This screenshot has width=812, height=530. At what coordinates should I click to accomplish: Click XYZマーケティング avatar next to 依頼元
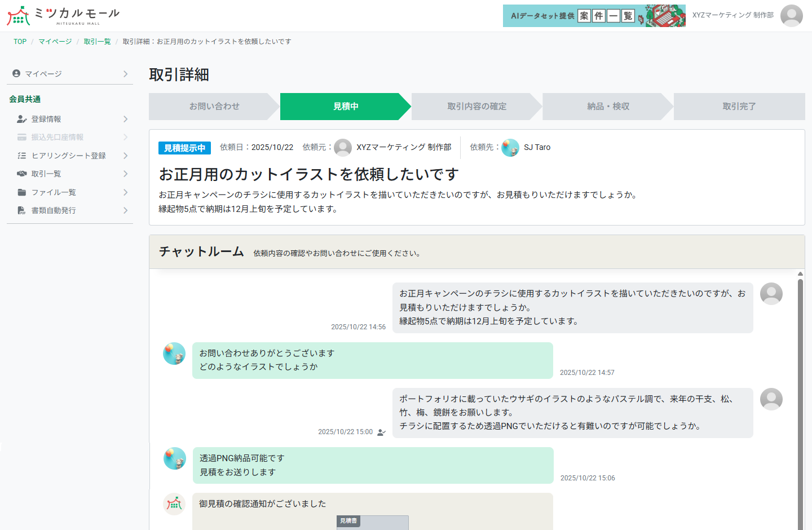coord(343,147)
